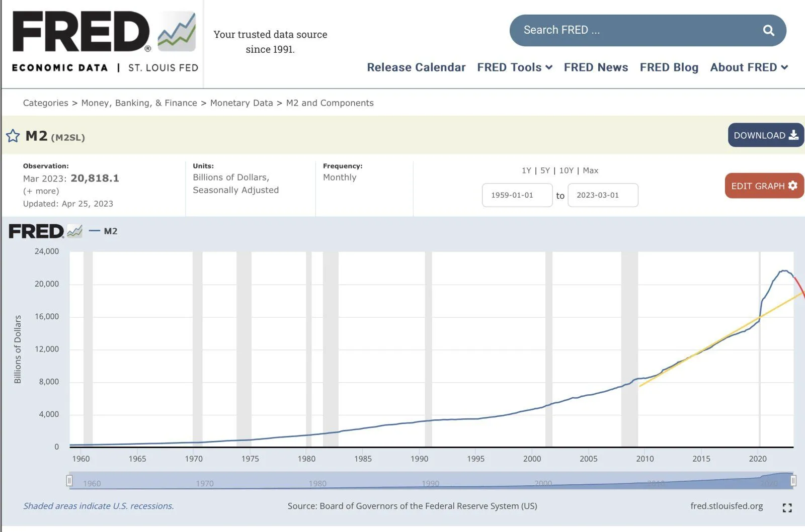The image size is (805, 532).
Task: Show more observations via (+ more)
Action: (41, 191)
